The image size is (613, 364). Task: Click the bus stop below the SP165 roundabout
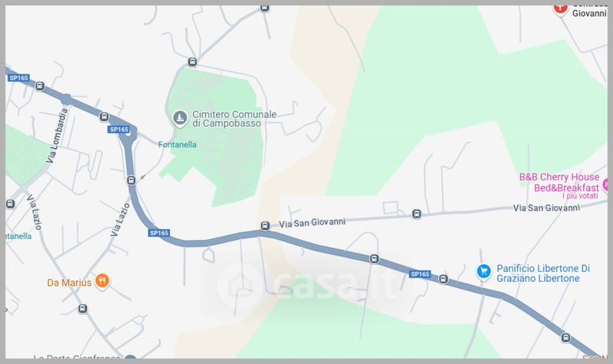click(131, 180)
